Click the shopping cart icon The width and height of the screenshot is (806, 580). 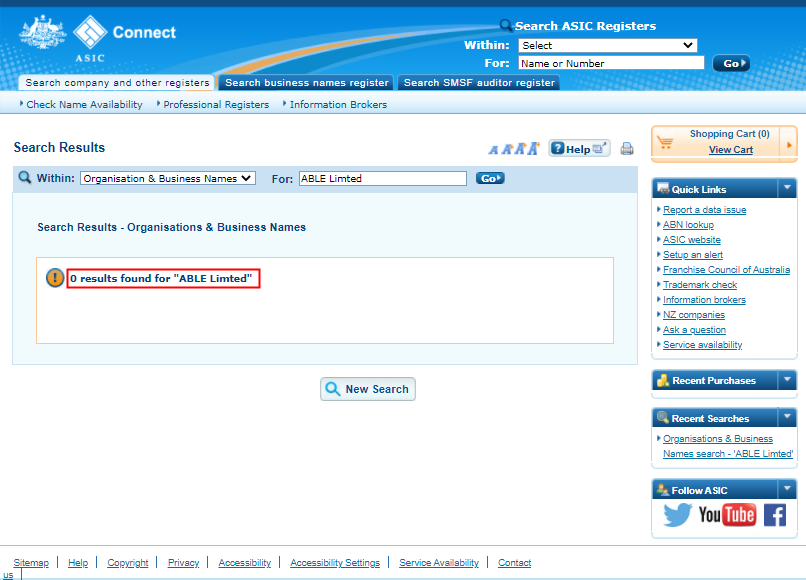[666, 142]
